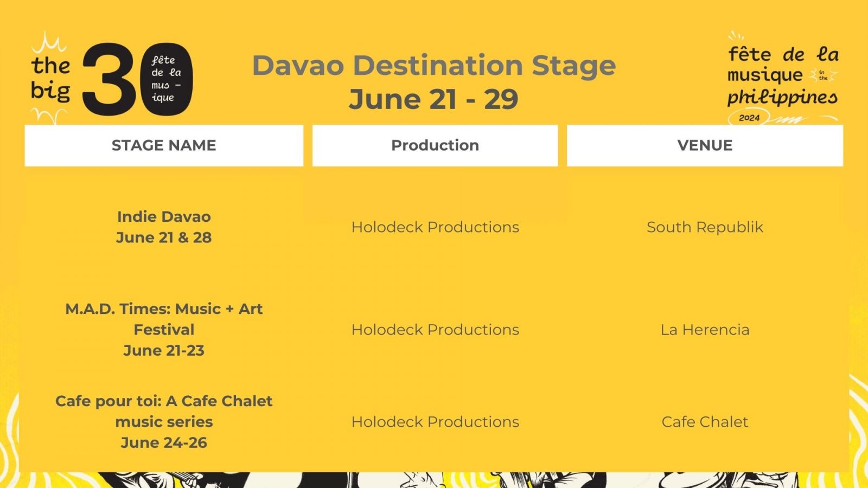Select the STAGE NAME column header
Screen dimensions: 868x488
tap(164, 145)
